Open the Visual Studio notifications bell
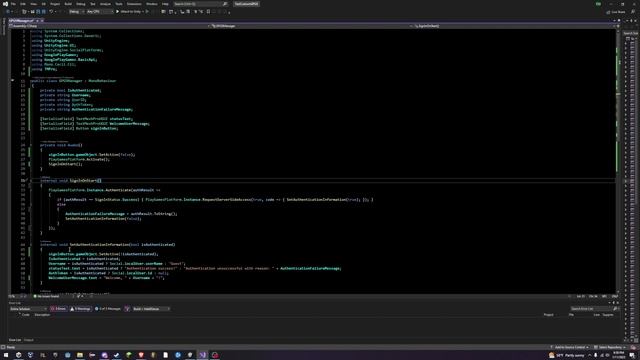This screenshot has width=640, height=360. pyautogui.click(x=633, y=347)
